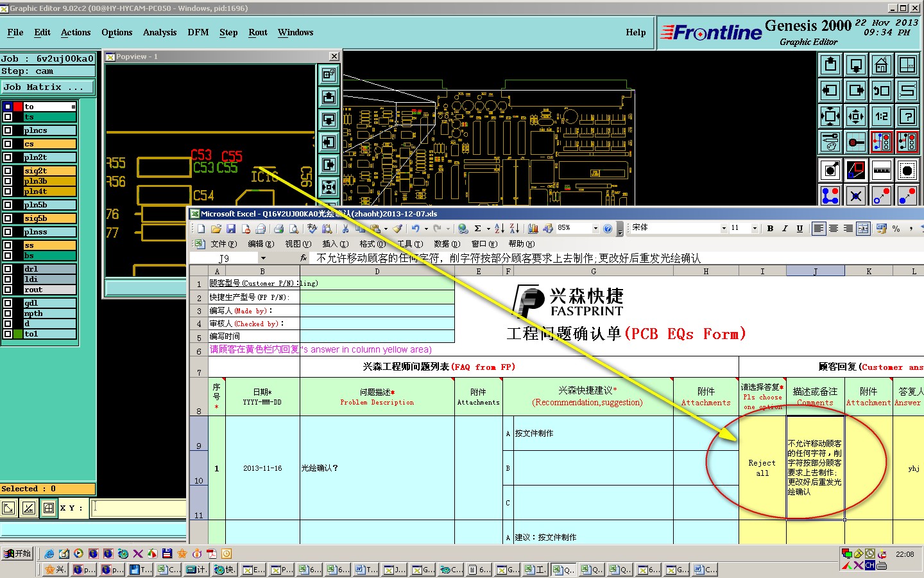Select the ruler measurement tool icon

(882, 170)
